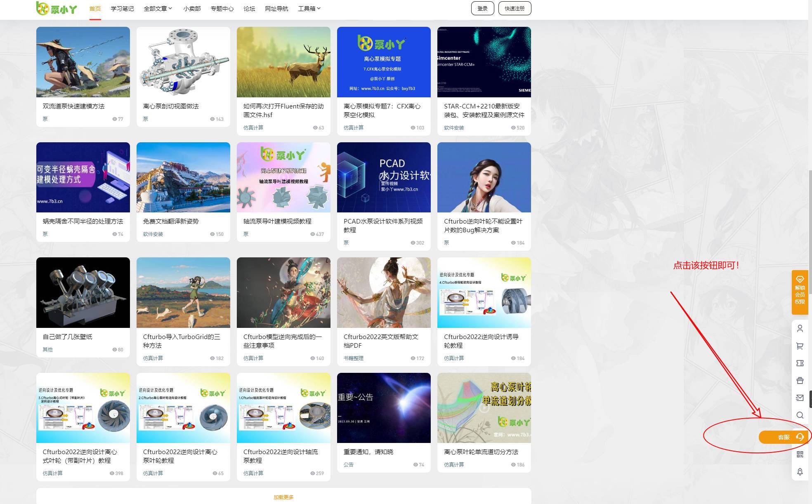Open the 专题中心 menu item
The height and width of the screenshot is (504, 812).
pos(222,9)
